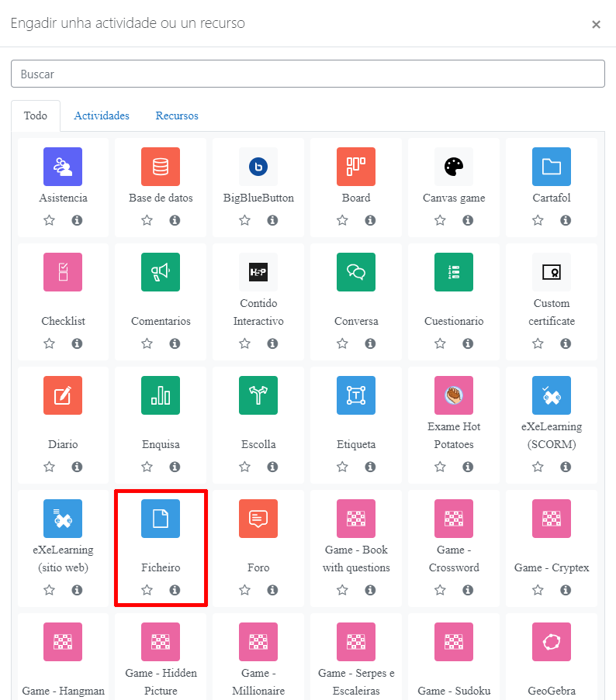The image size is (616, 700).
Task: Select the Foro forum icon
Action: point(258,519)
